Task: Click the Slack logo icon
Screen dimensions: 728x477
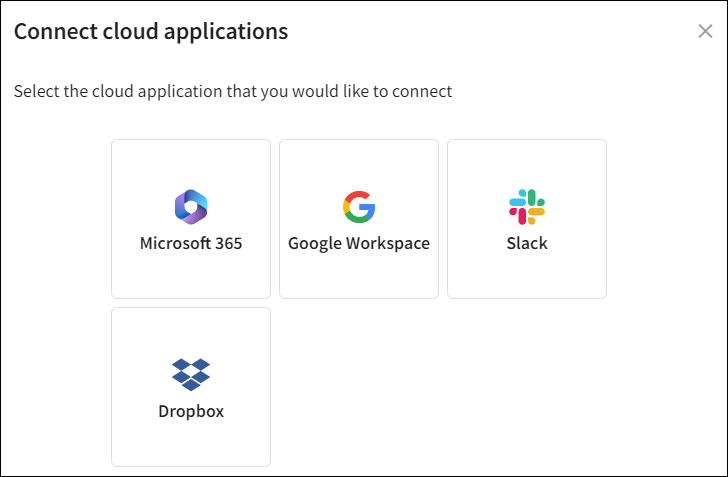Action: pos(526,206)
